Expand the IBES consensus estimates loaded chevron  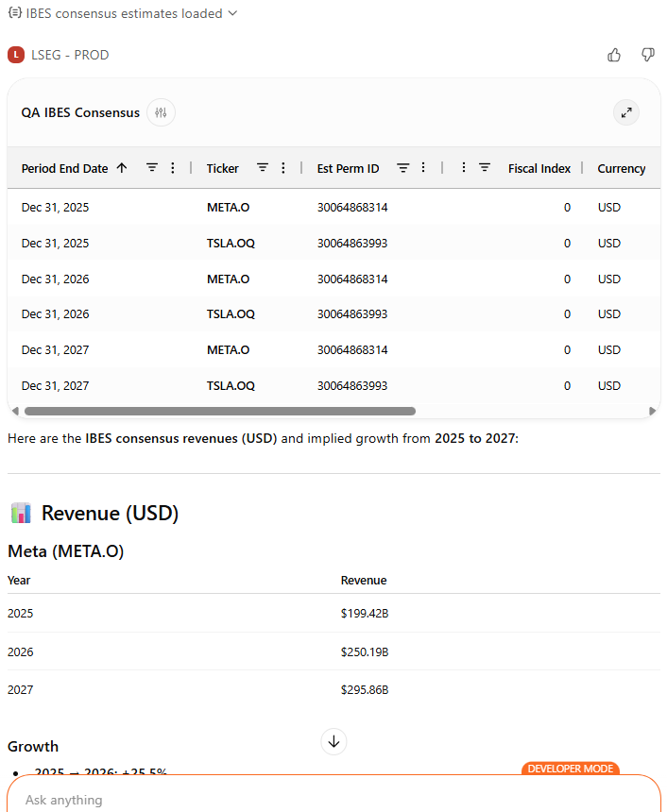[233, 13]
